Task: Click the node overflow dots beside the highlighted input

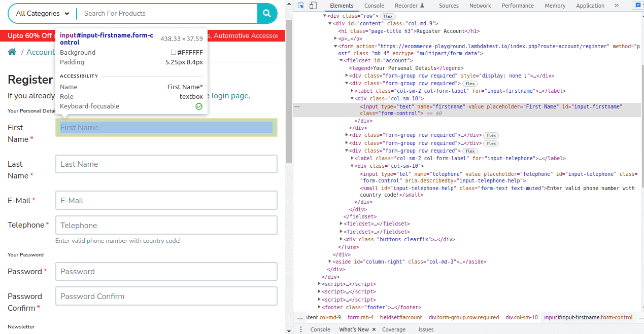Action: pos(297,106)
